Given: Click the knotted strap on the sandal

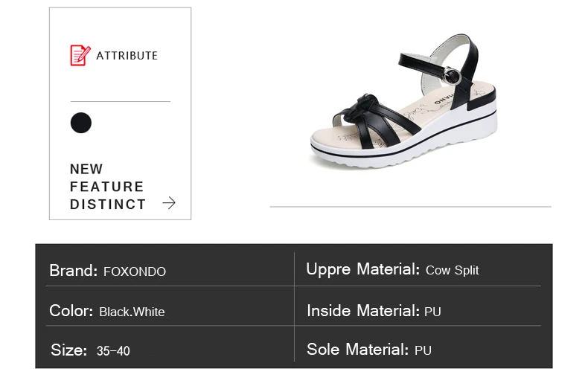Looking at the screenshot, I should [361, 107].
